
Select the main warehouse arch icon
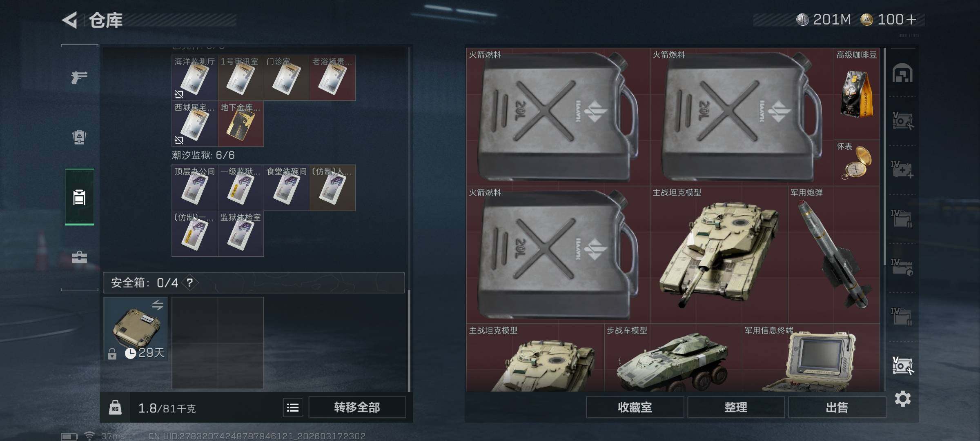pyautogui.click(x=902, y=73)
